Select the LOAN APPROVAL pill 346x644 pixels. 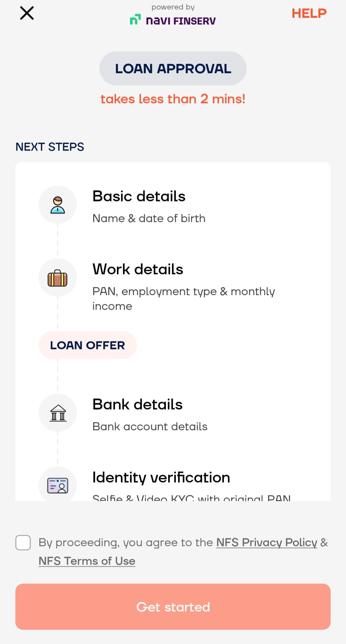173,69
